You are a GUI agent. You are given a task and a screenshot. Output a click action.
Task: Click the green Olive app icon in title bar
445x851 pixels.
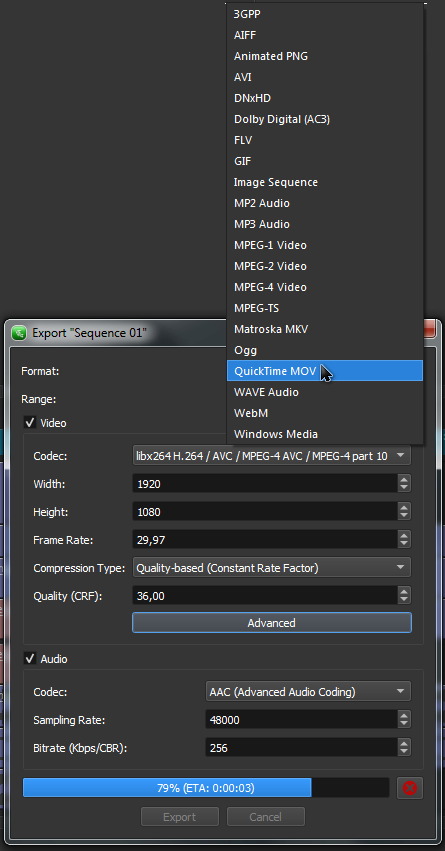coord(19,333)
